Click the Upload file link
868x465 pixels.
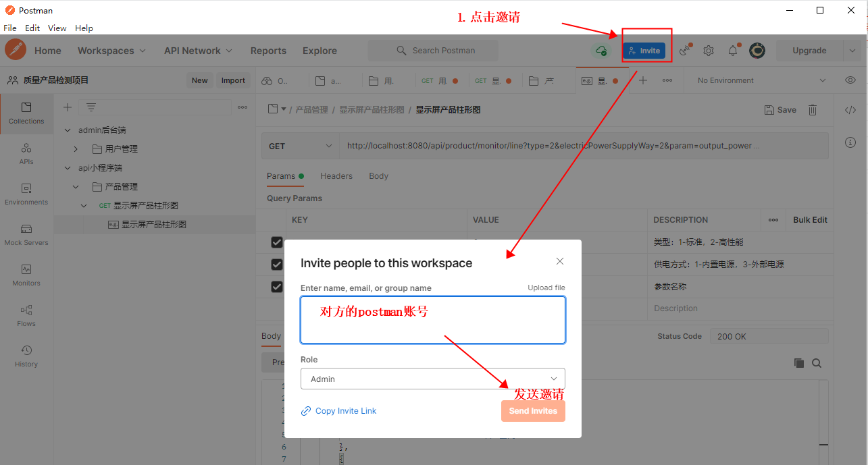(x=546, y=288)
